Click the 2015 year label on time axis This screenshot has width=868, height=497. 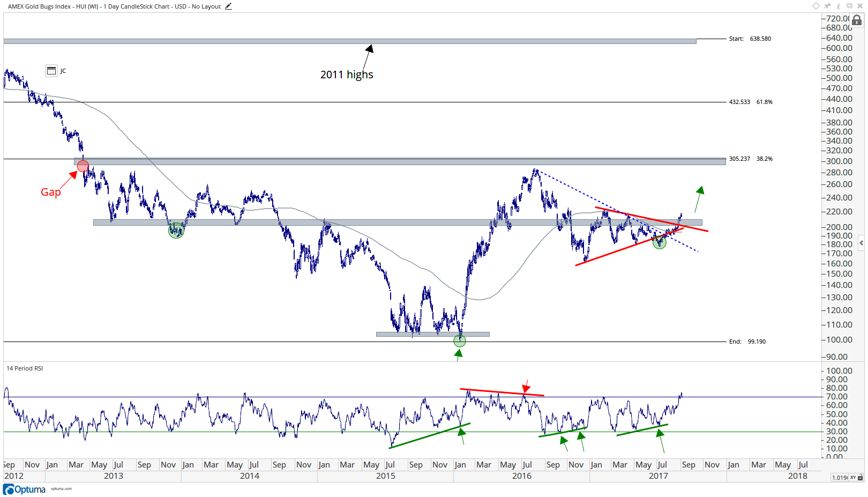pos(386,476)
